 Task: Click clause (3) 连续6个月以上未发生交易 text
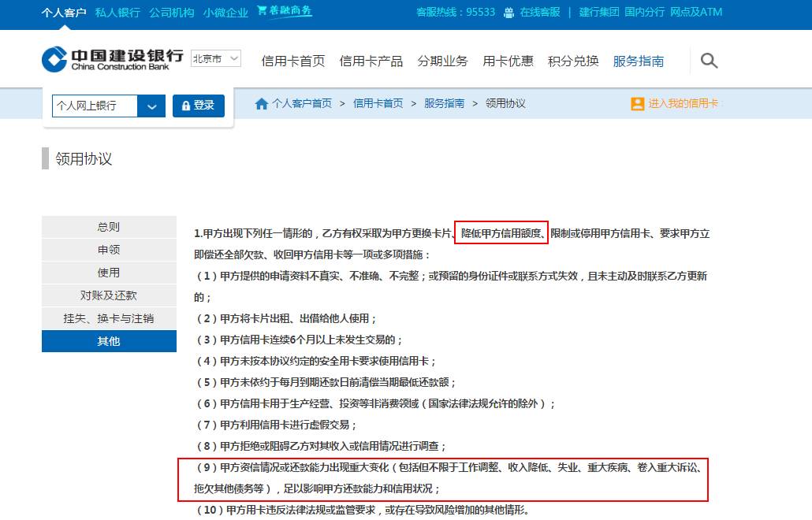(299, 340)
